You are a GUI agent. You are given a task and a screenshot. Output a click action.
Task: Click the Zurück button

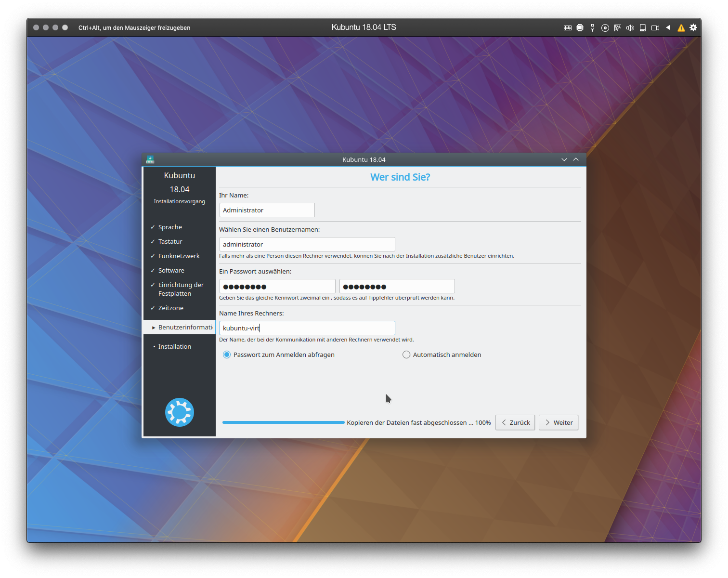click(x=515, y=422)
